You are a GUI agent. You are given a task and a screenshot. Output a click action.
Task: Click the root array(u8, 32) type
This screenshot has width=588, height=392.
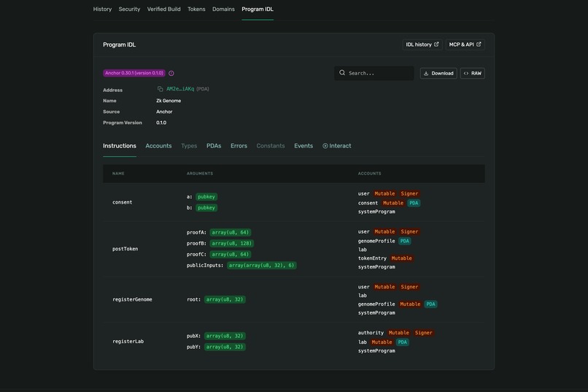click(x=225, y=299)
